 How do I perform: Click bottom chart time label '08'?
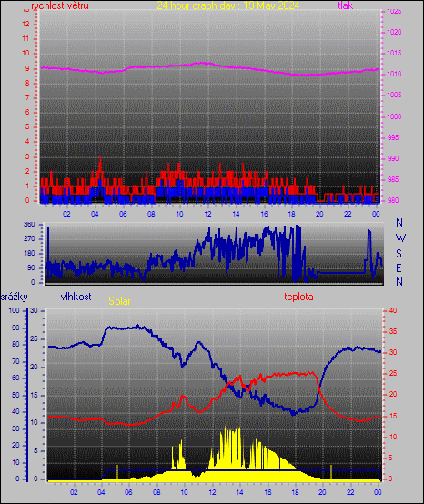[156, 492]
